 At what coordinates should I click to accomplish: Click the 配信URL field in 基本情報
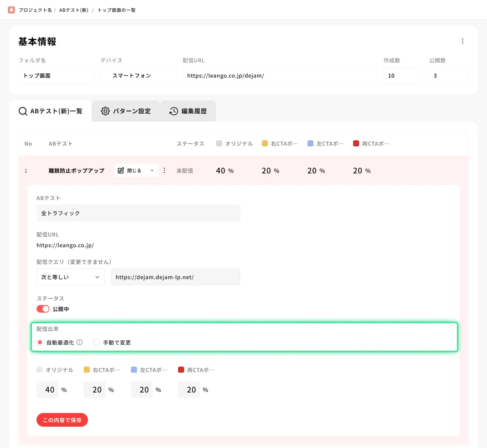pos(280,75)
